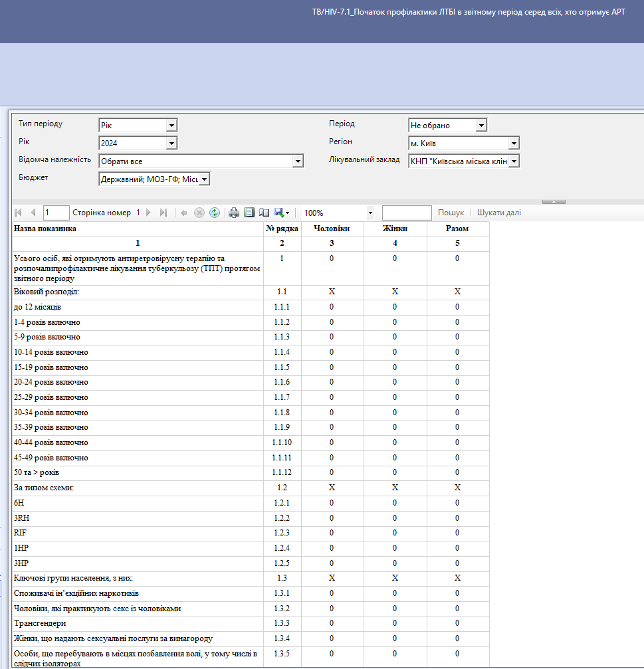Click the Трансгендери row label
The image size is (644, 669).
pos(40,623)
